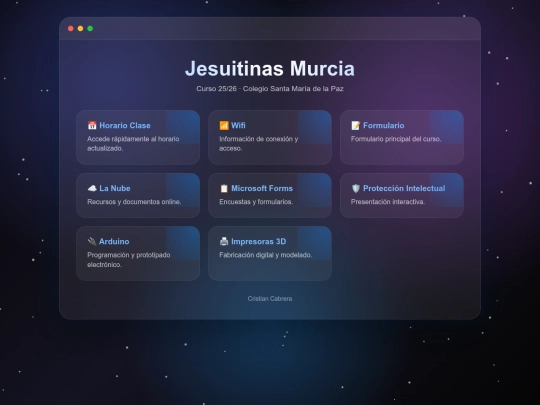Click 'Recursos y documentos online.' description
The width and height of the screenshot is (540, 405).
134,202
